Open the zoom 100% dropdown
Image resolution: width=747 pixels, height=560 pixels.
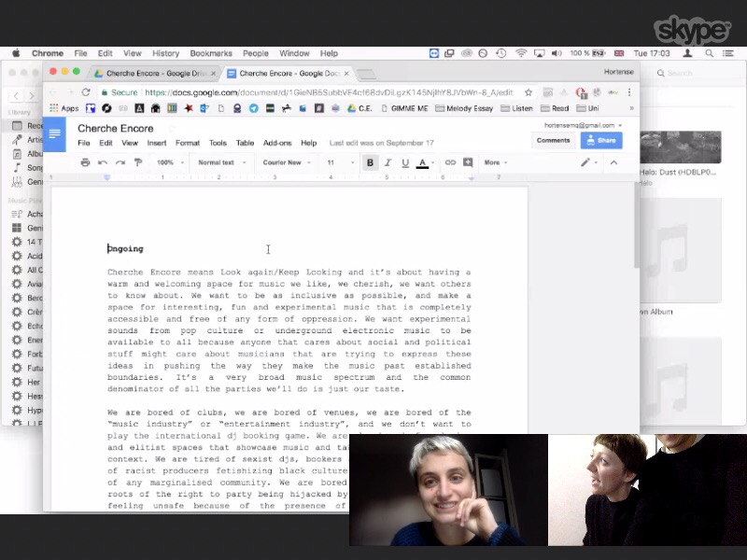[x=169, y=162]
